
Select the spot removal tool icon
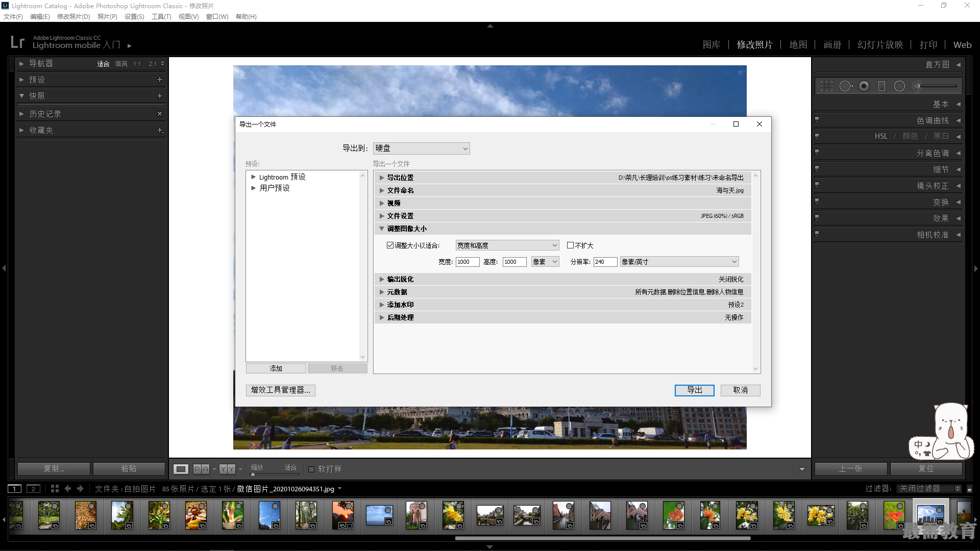(x=846, y=86)
